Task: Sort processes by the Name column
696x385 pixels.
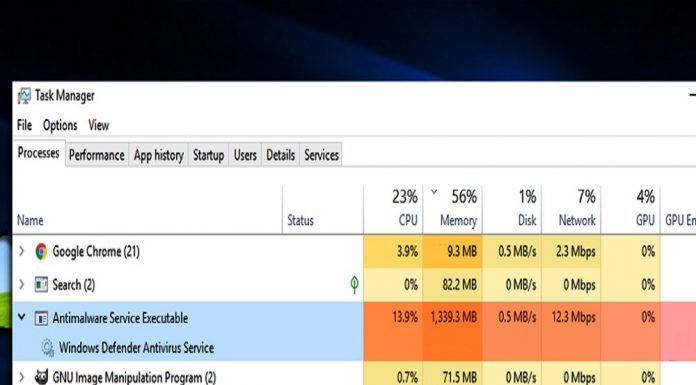Action: click(147, 209)
